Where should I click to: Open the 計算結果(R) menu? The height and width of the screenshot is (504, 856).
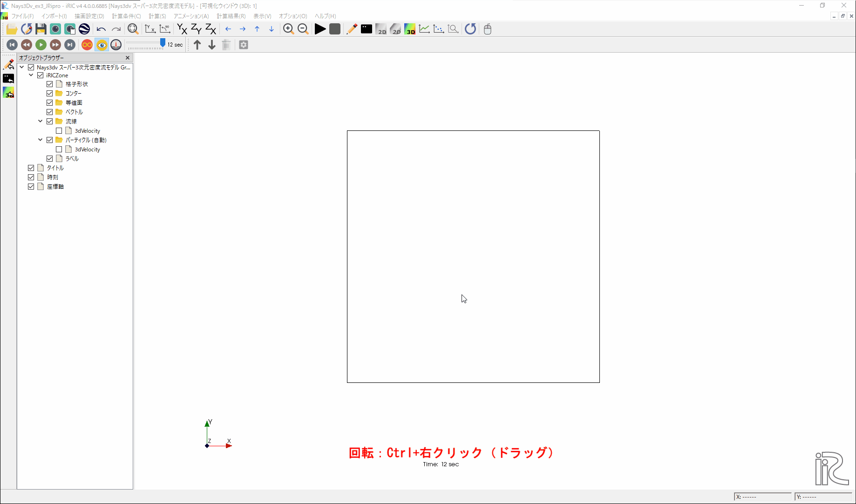(x=231, y=16)
